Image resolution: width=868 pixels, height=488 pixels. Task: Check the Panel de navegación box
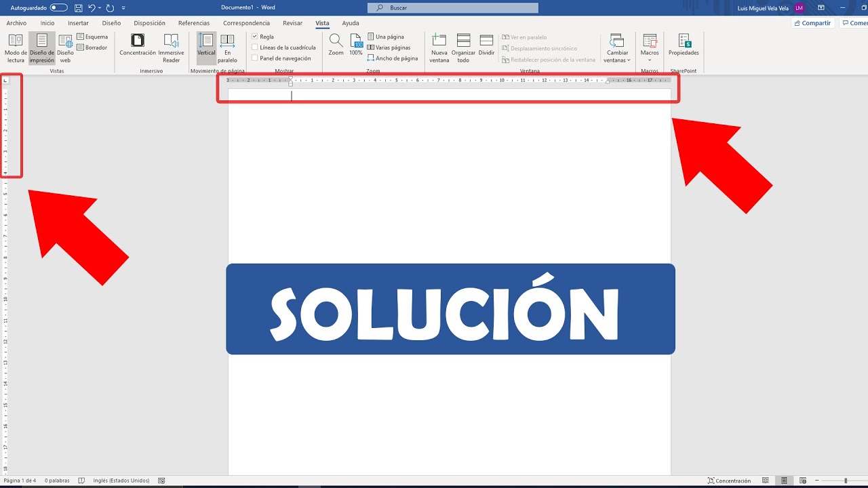(255, 58)
